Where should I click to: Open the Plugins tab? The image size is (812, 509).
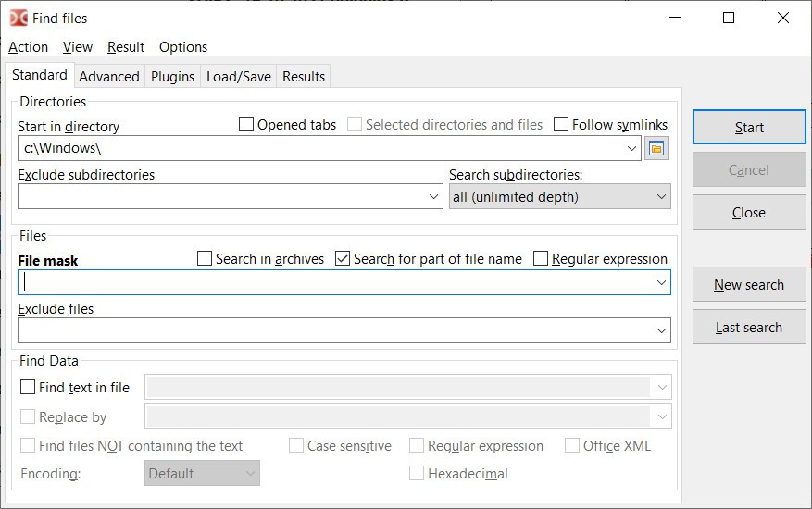coord(172,77)
